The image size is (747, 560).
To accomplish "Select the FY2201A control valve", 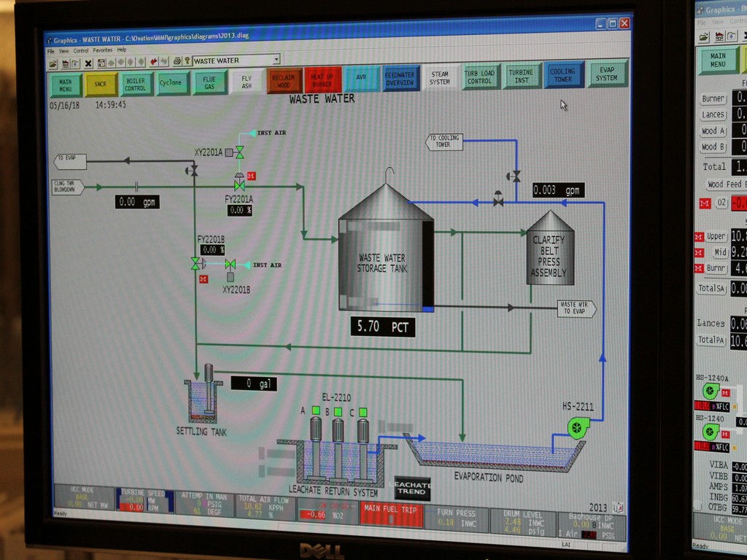I will click(239, 185).
